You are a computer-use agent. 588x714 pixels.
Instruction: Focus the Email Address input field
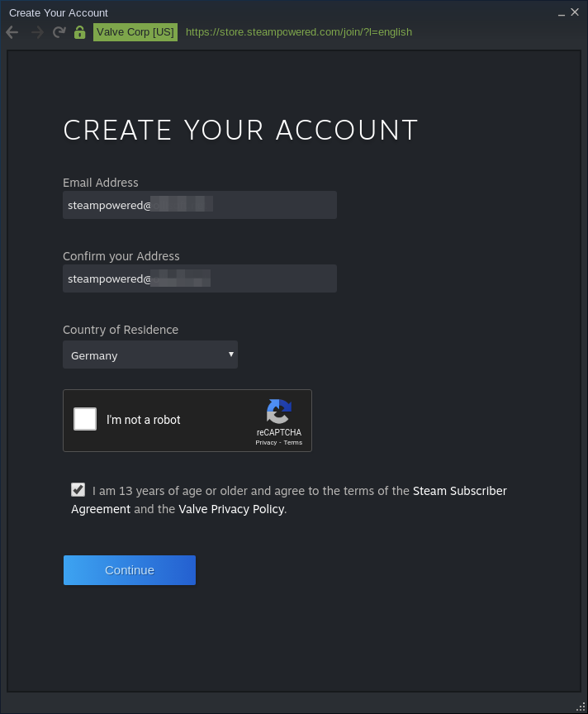tap(200, 205)
